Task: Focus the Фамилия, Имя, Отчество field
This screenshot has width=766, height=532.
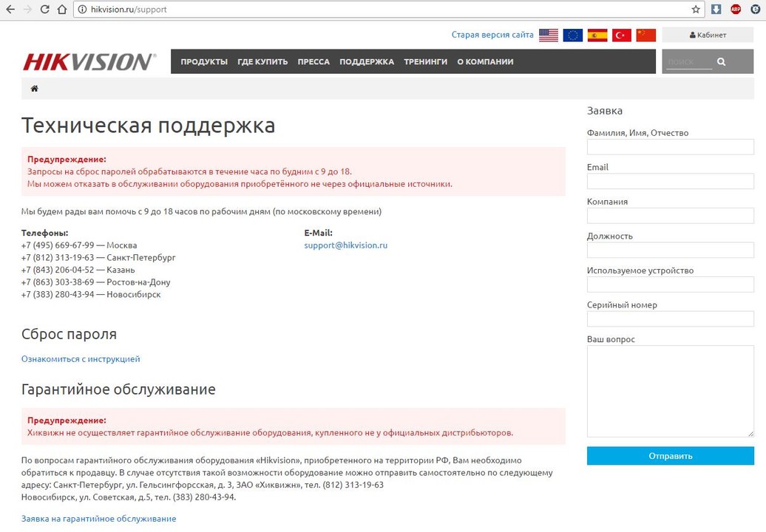Action: click(670, 147)
